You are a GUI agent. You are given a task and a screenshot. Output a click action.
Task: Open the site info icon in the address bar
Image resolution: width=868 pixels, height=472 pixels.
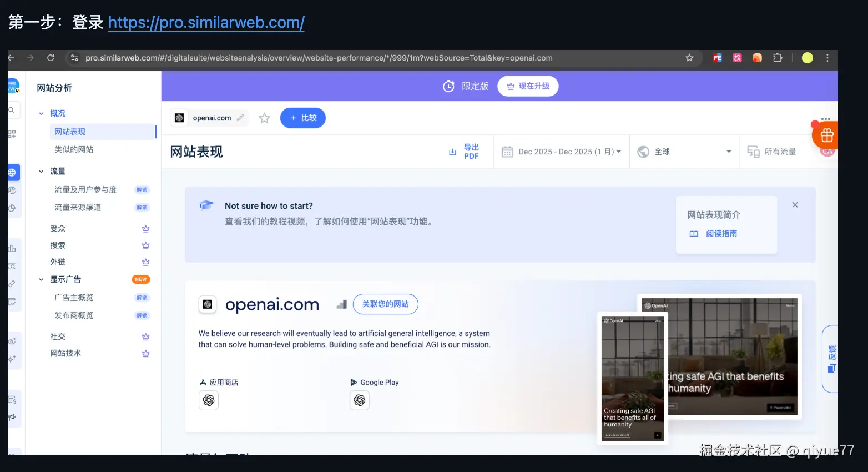(x=74, y=58)
